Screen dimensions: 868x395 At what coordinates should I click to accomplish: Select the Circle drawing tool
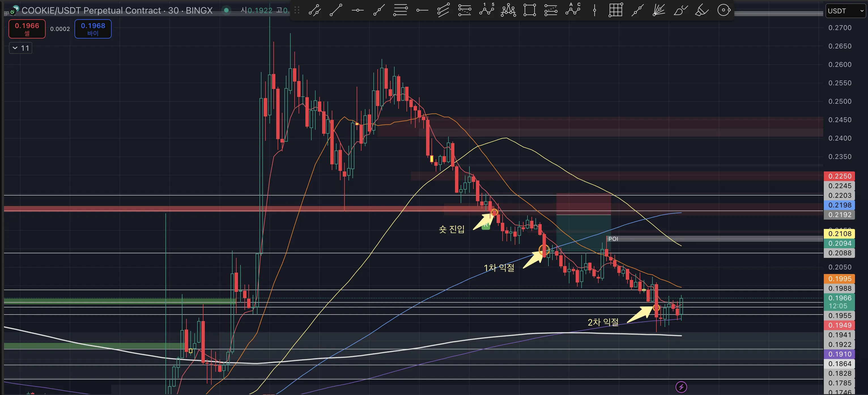724,10
